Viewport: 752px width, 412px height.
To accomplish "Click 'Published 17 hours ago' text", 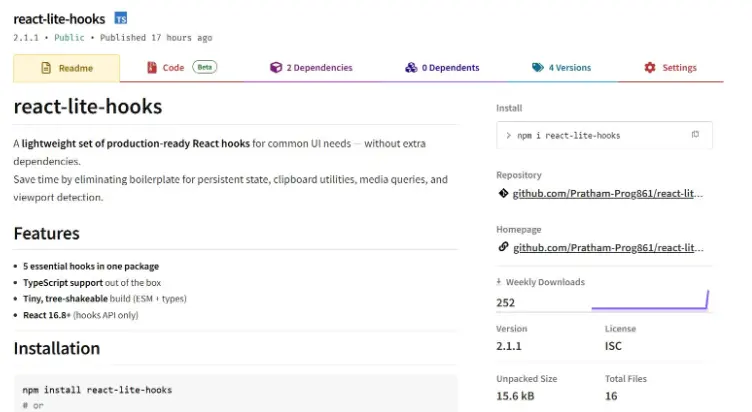I will tap(156, 37).
